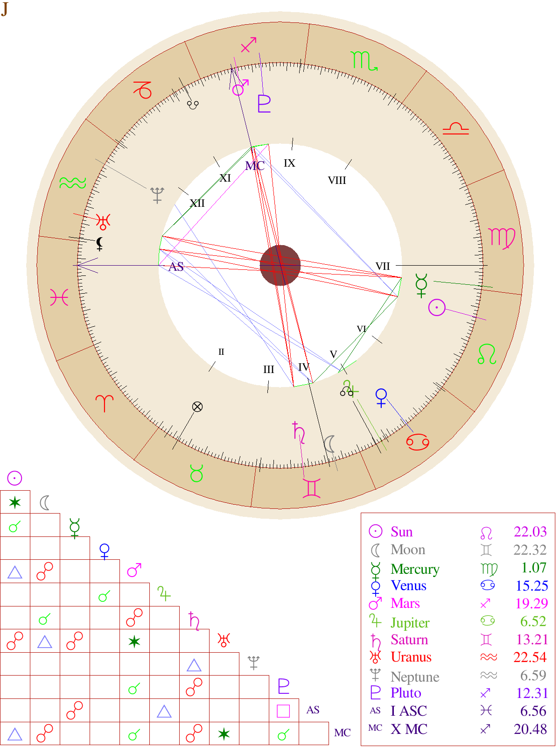The width and height of the screenshot is (560, 747).
Task: Click the green Aquarius waves on the ring
Action: (73, 183)
